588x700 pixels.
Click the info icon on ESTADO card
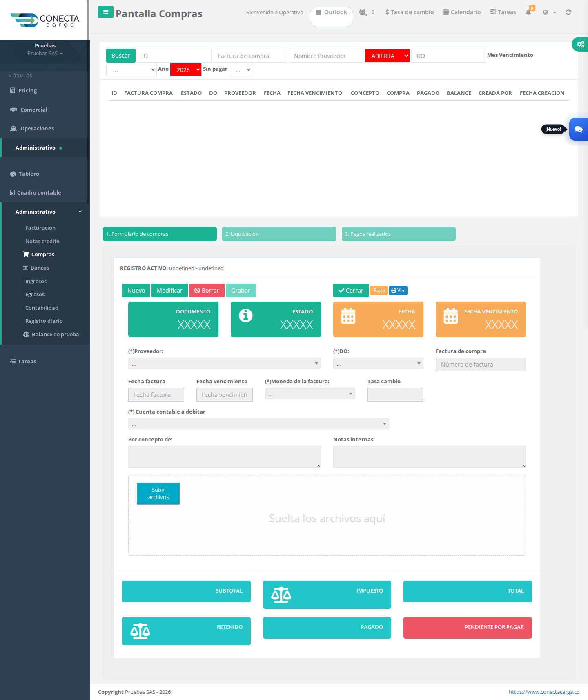point(246,315)
